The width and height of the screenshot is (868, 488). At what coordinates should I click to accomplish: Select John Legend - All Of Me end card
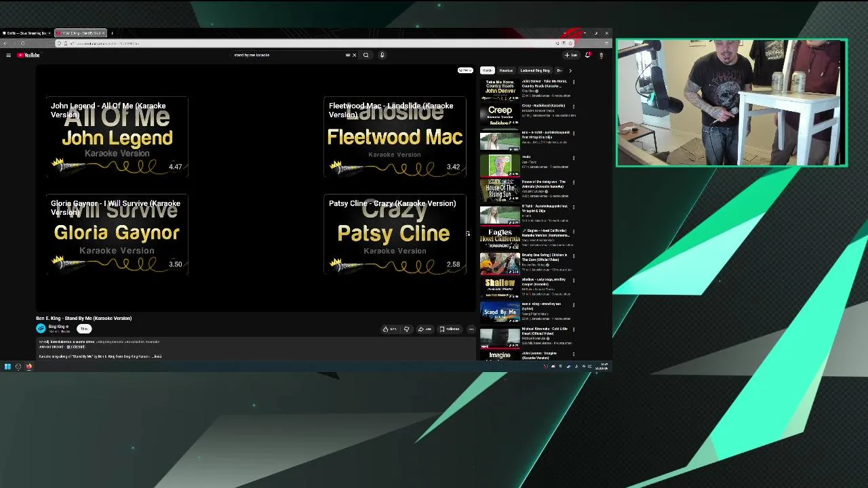click(x=117, y=137)
